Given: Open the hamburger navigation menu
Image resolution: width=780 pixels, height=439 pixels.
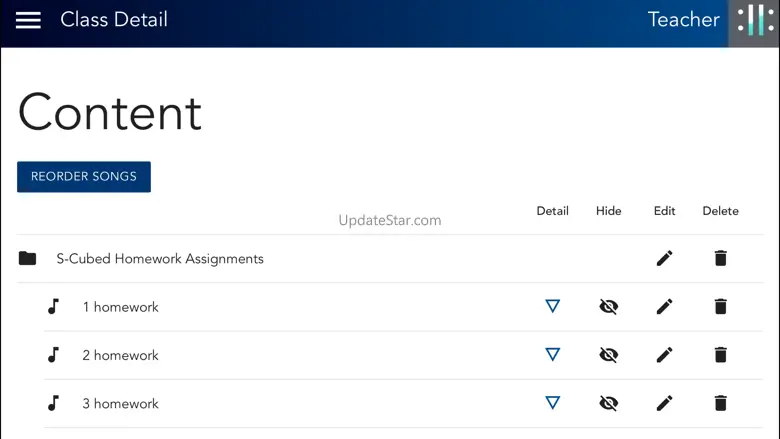Looking at the screenshot, I should coord(28,20).
